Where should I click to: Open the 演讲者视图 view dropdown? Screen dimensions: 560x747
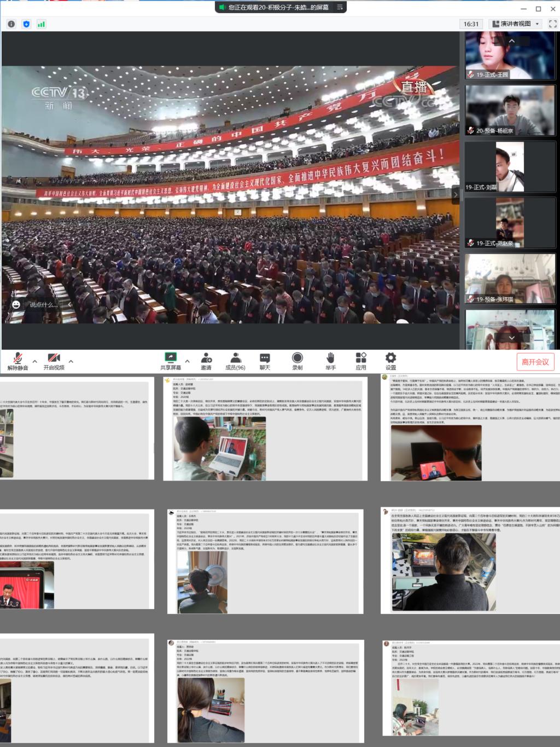(516, 24)
